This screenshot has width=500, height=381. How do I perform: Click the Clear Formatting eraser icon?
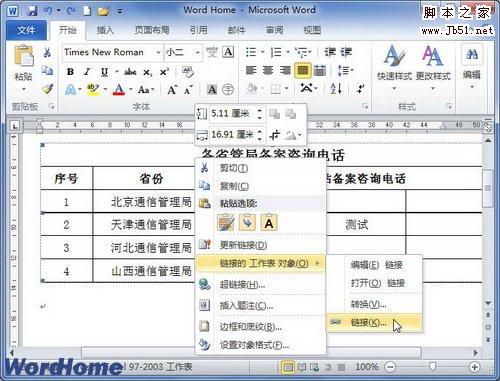pyautogui.click(x=187, y=72)
